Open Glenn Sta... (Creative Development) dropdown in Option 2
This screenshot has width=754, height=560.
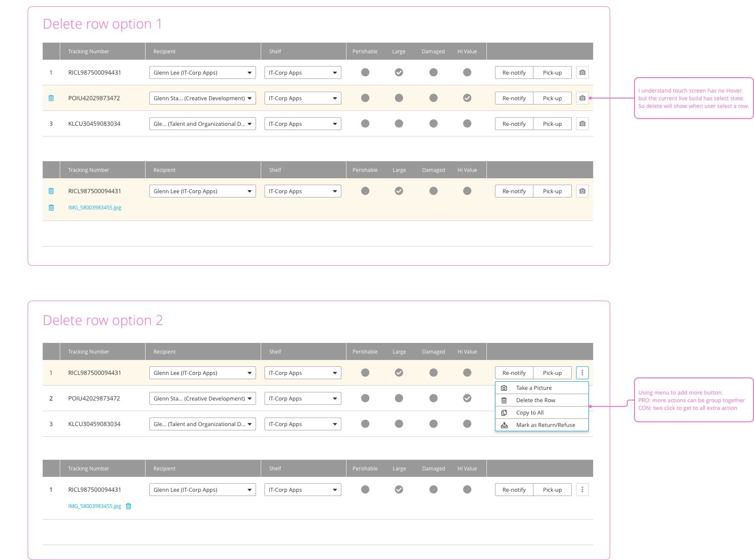(x=203, y=398)
